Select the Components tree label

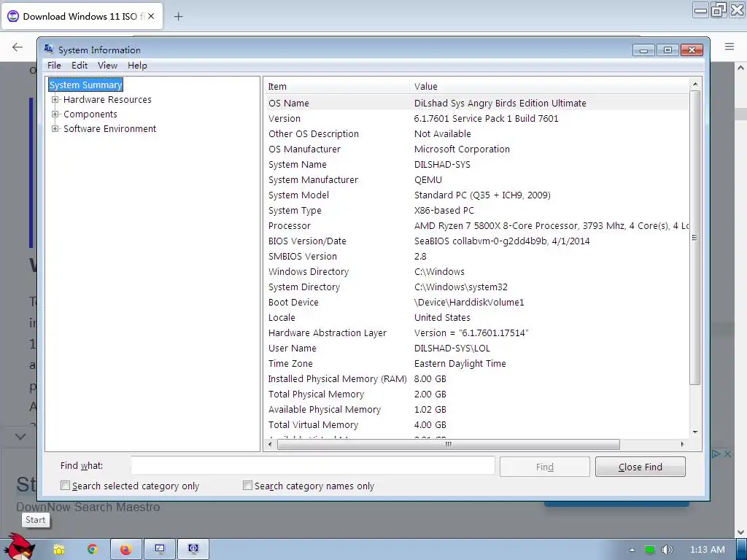[x=90, y=114]
